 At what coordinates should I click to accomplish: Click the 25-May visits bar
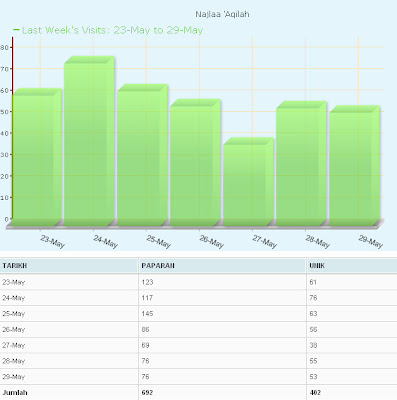(x=142, y=155)
